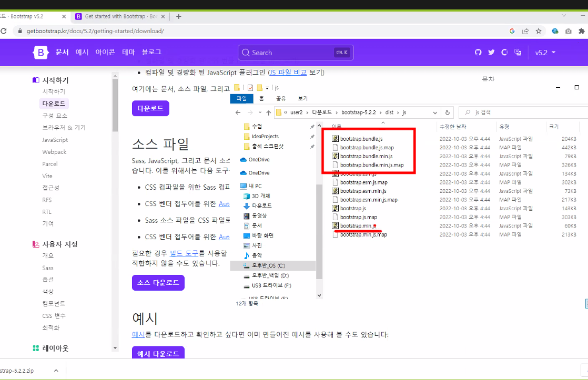Image resolution: width=588 pixels, height=380 pixels.
Task: Open the 블로그 nav menu item
Action: [x=151, y=52]
